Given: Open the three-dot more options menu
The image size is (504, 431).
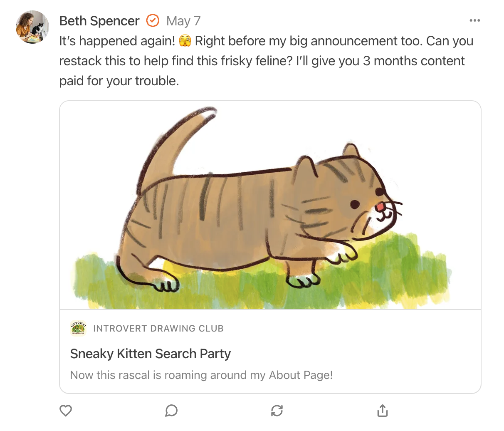Looking at the screenshot, I should pyautogui.click(x=474, y=20).
